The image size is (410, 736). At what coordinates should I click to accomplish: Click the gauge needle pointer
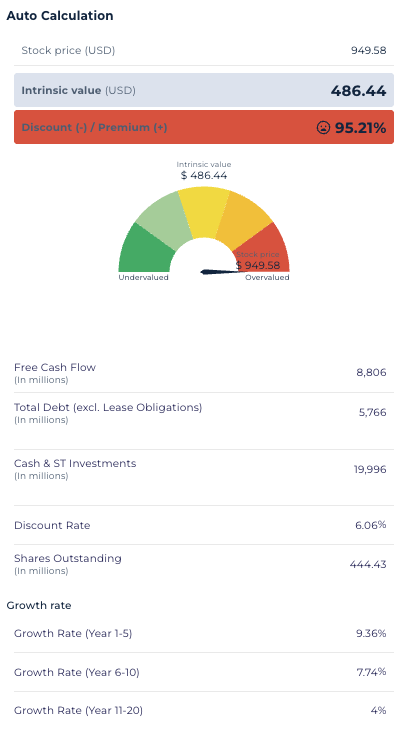tap(224, 272)
